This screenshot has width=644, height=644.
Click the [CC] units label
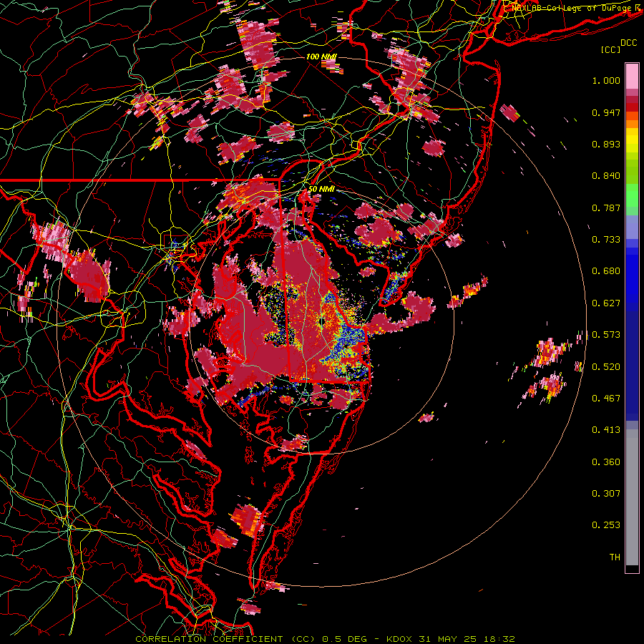[x=610, y=49]
